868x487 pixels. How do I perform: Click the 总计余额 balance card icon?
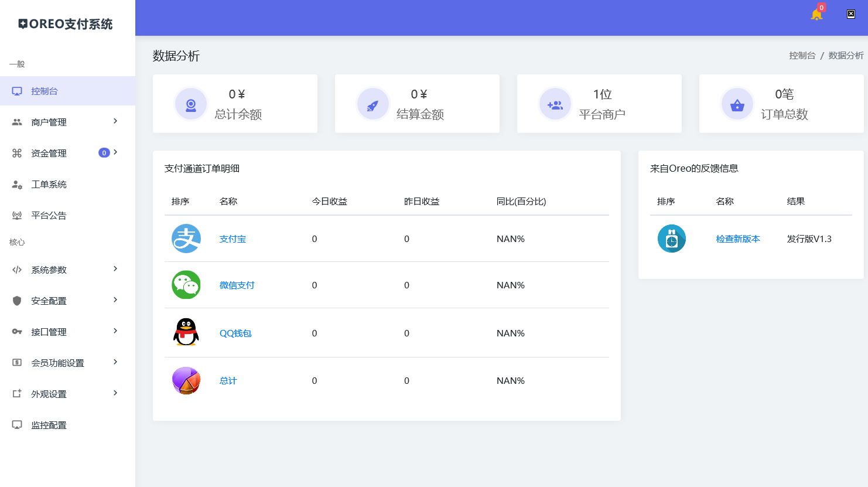(190, 104)
